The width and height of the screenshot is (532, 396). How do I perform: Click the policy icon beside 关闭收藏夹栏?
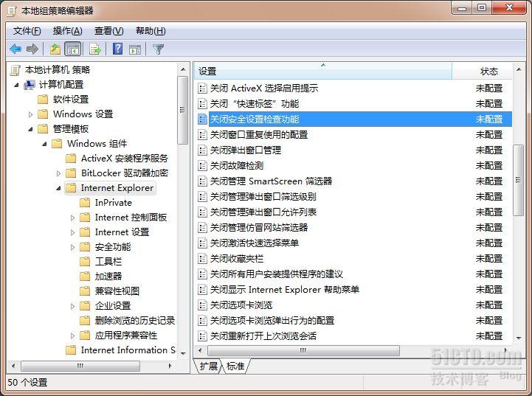tap(203, 259)
